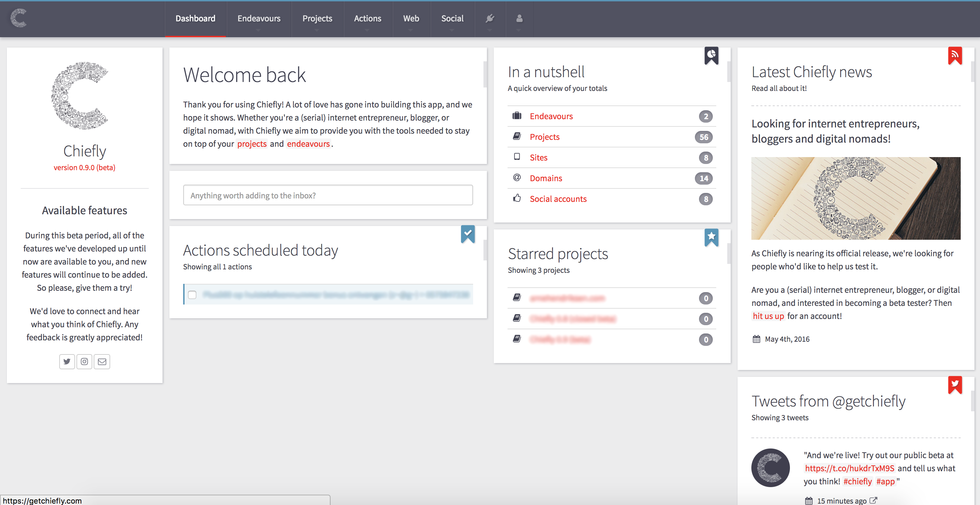Click the book icon of third starred project
This screenshot has height=505, width=980.
[517, 338]
